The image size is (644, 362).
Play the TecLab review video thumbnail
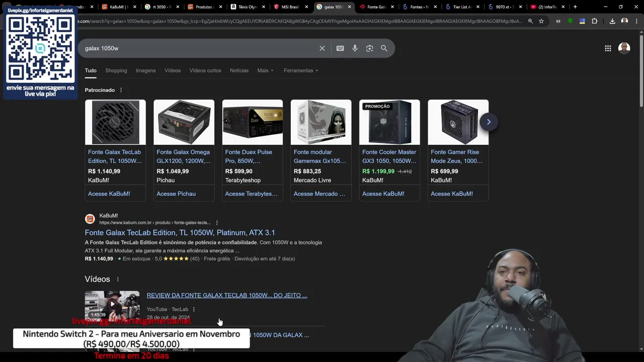point(112,305)
